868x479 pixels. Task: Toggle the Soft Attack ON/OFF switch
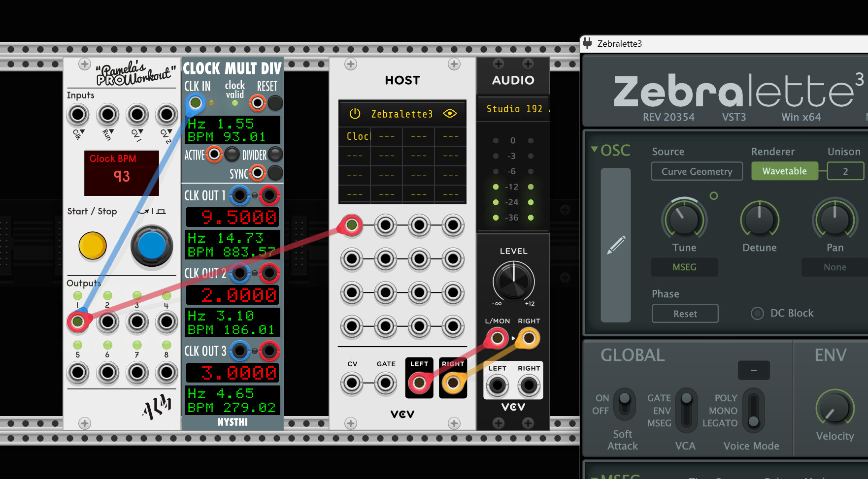click(624, 404)
